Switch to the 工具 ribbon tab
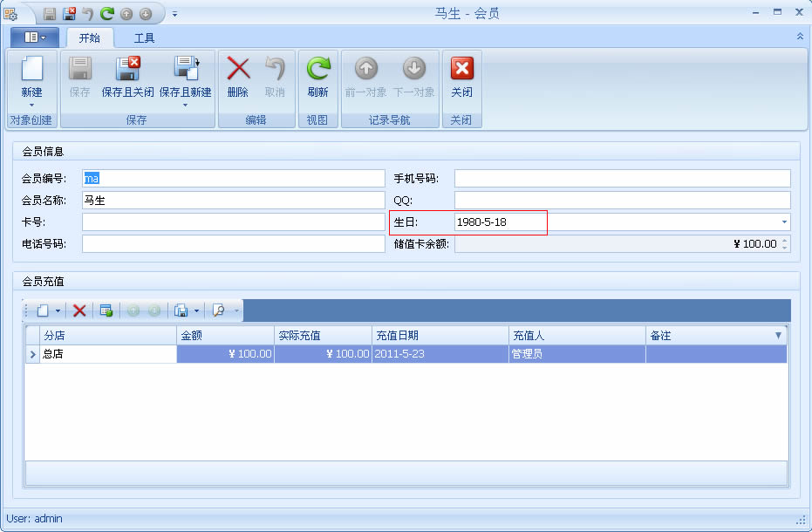This screenshot has width=812, height=532. [x=144, y=38]
